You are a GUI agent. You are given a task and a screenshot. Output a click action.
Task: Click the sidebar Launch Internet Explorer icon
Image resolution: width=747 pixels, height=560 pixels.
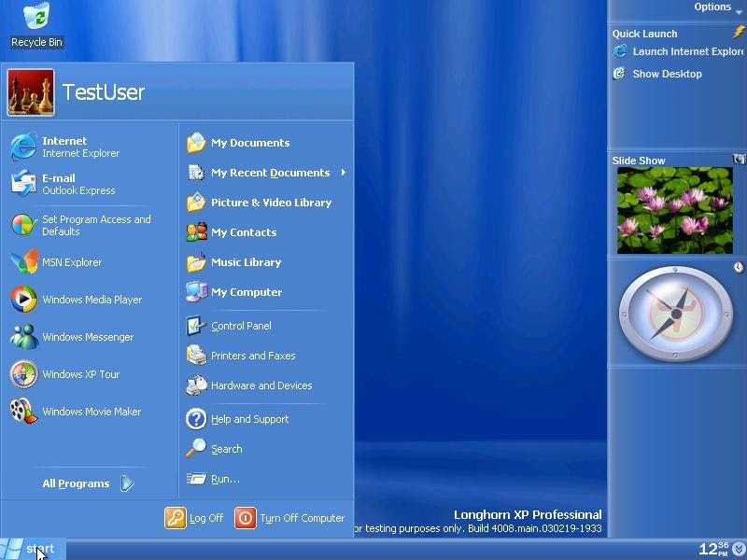tap(620, 51)
